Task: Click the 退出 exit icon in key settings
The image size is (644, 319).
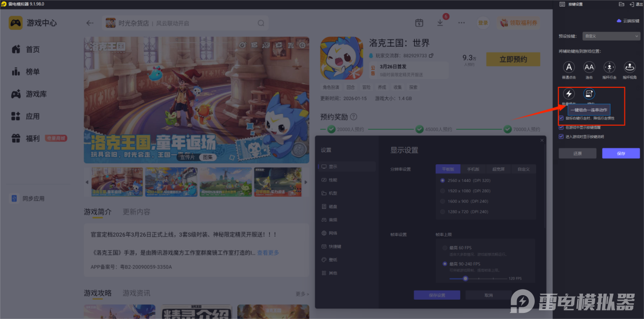Action: coord(635,4)
